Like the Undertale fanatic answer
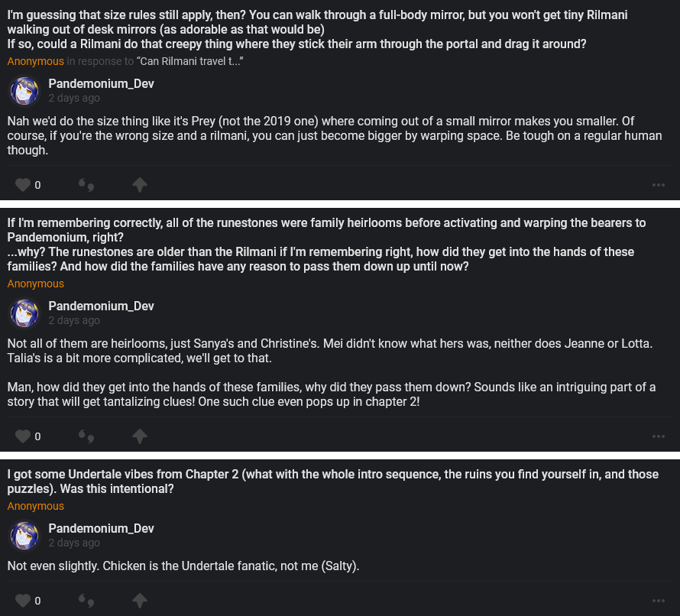The image size is (680, 616). tap(23, 600)
